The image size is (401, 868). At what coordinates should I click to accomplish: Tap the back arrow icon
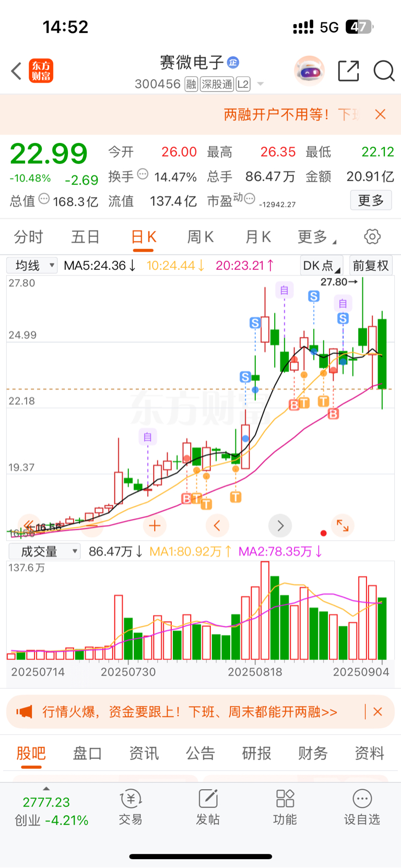click(16, 71)
